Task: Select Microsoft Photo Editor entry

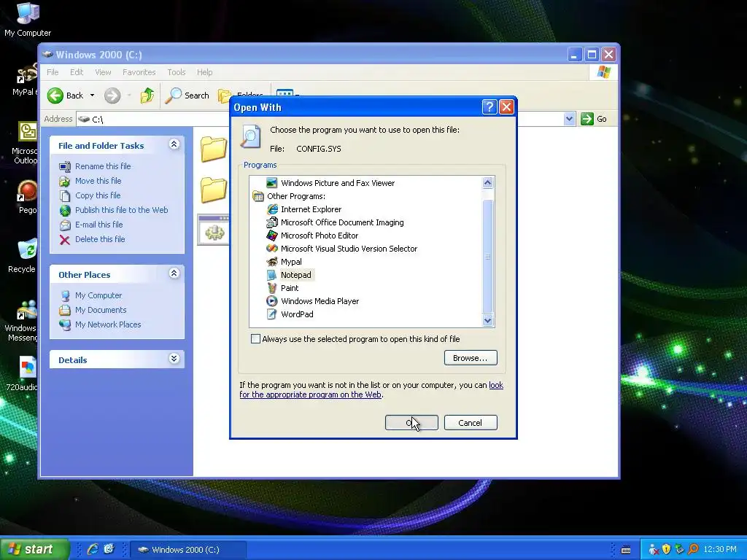Action: pyautogui.click(x=312, y=236)
